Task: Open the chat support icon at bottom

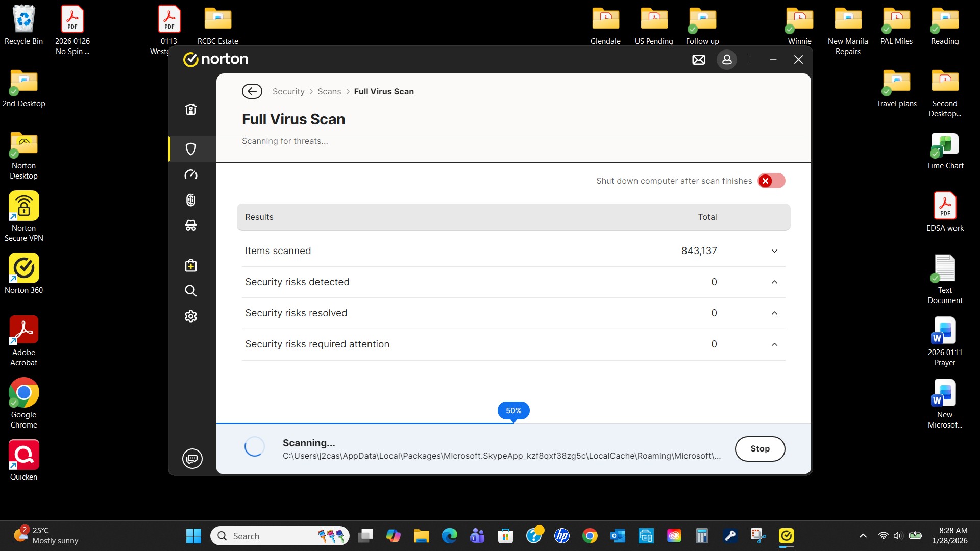Action: point(192,459)
